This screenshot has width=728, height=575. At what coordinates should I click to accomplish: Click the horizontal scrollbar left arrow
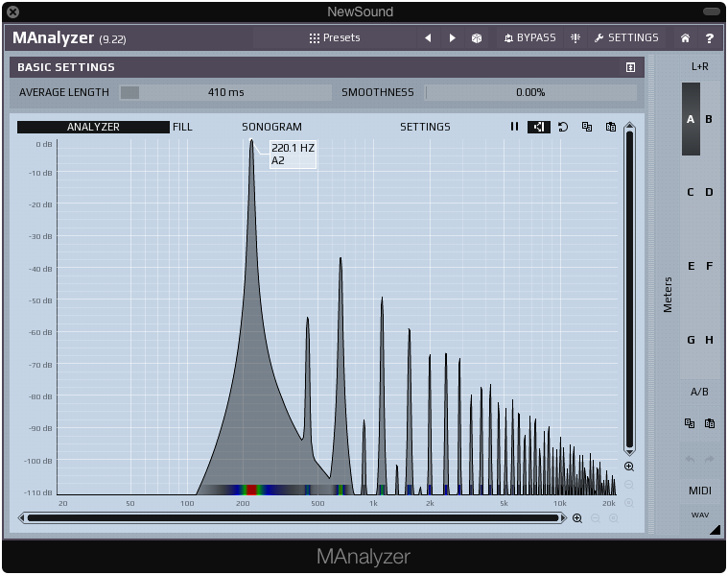tap(21, 517)
